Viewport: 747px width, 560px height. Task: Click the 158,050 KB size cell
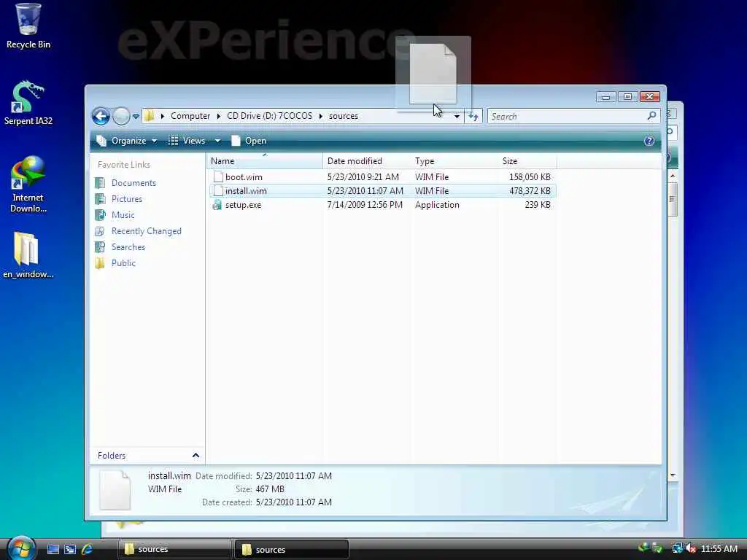pos(530,177)
